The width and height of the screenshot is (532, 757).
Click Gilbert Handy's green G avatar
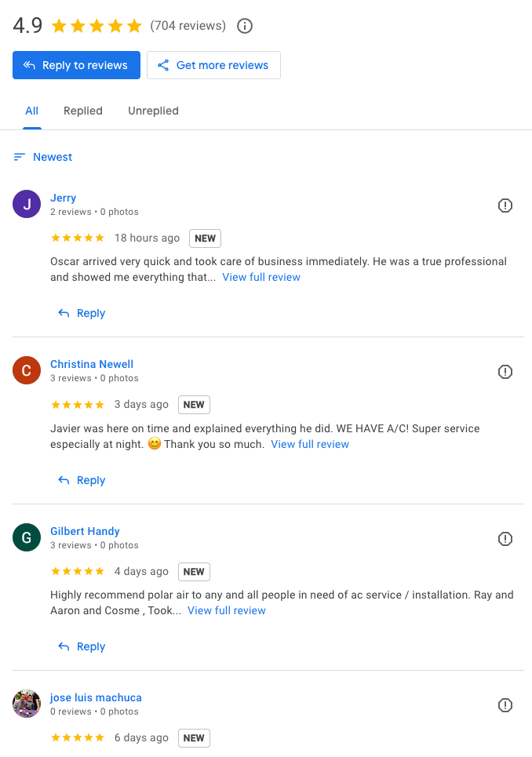point(27,538)
